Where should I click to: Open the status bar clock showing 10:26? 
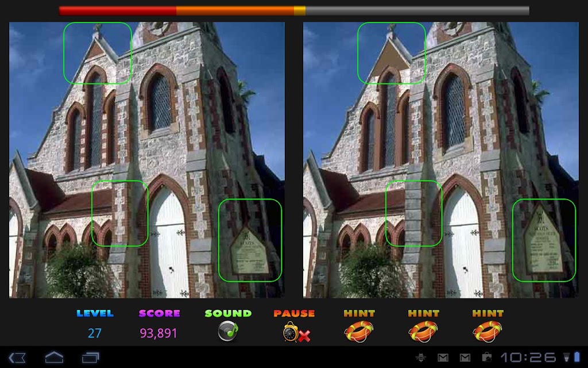(529, 357)
